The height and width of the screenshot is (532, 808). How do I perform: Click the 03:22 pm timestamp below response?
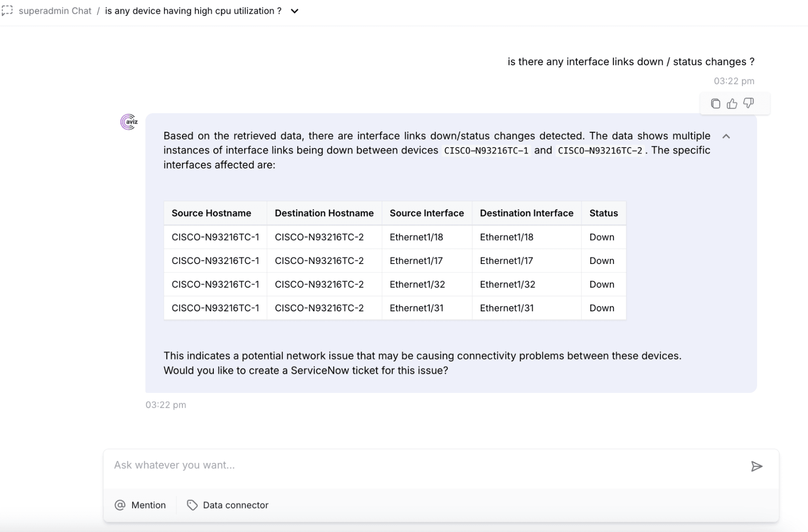coord(166,405)
